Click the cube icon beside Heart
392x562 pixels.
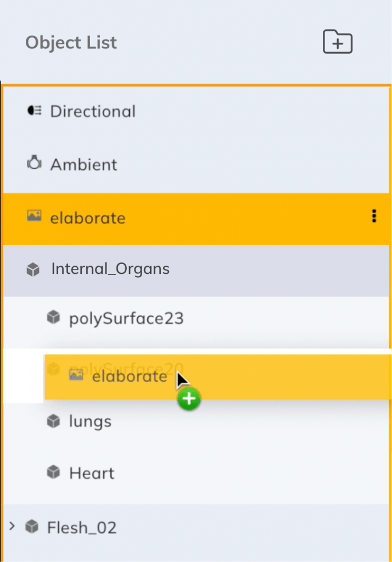pos(54,472)
